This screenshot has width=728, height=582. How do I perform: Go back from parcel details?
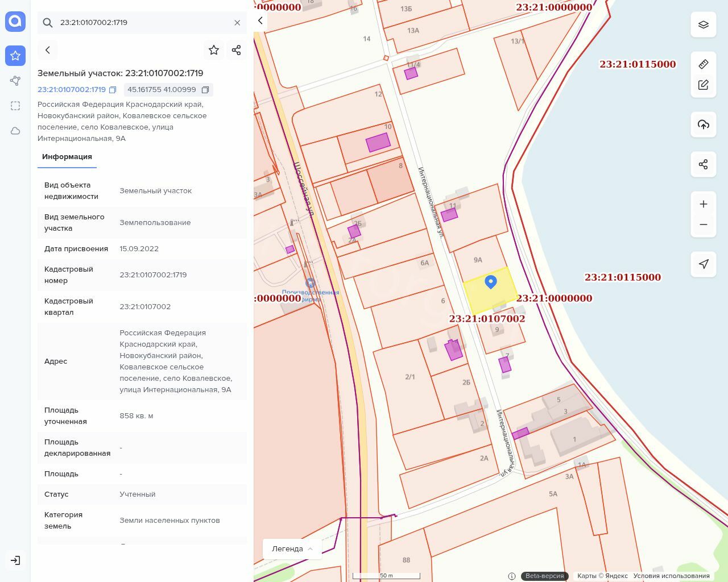[x=48, y=50]
